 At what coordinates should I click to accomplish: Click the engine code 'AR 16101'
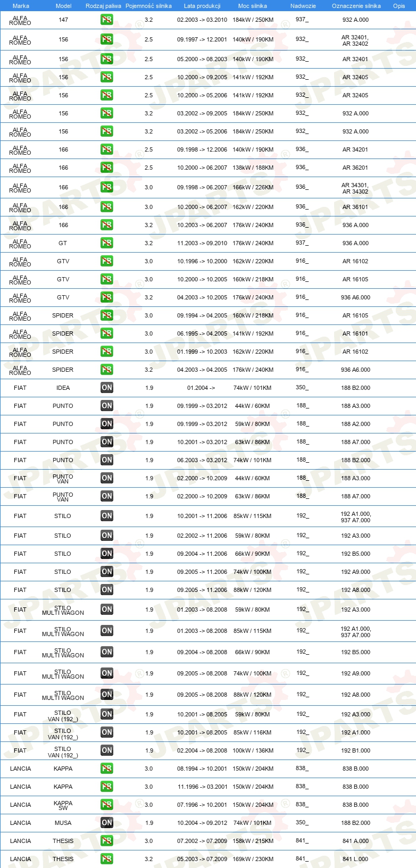[x=355, y=333]
